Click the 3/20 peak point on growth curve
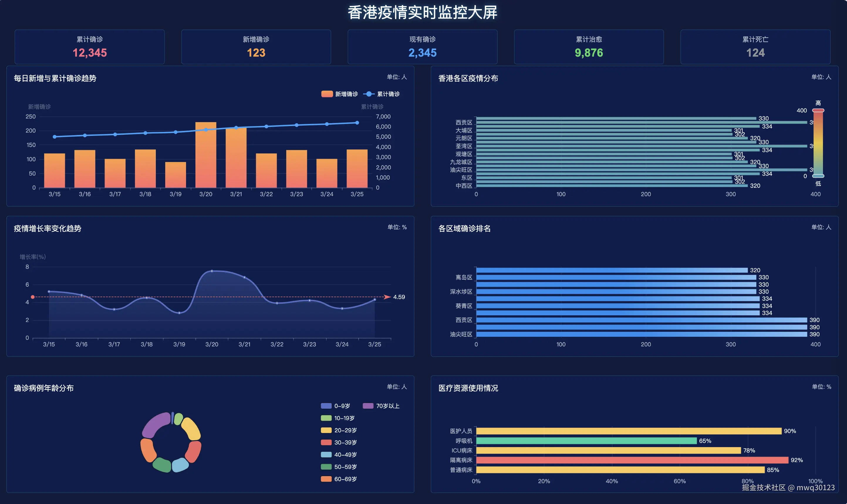 pos(212,271)
